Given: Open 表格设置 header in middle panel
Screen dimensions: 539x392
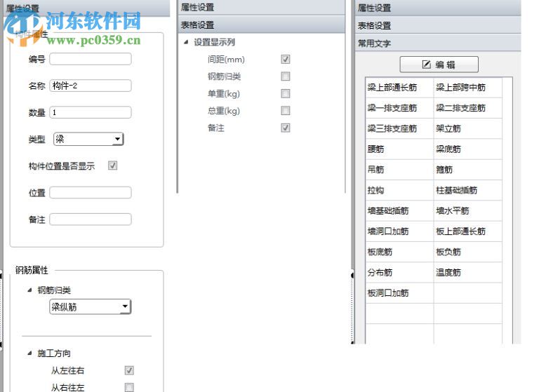Looking at the screenshot, I should tap(262, 25).
